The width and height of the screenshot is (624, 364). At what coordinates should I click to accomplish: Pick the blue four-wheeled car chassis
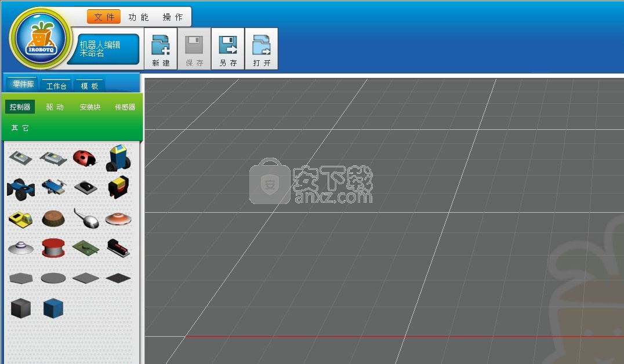21,189
